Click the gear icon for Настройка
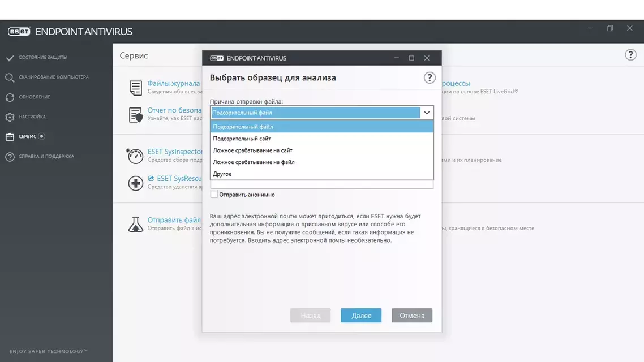Viewport: 644px width, 362px height. [x=10, y=117]
